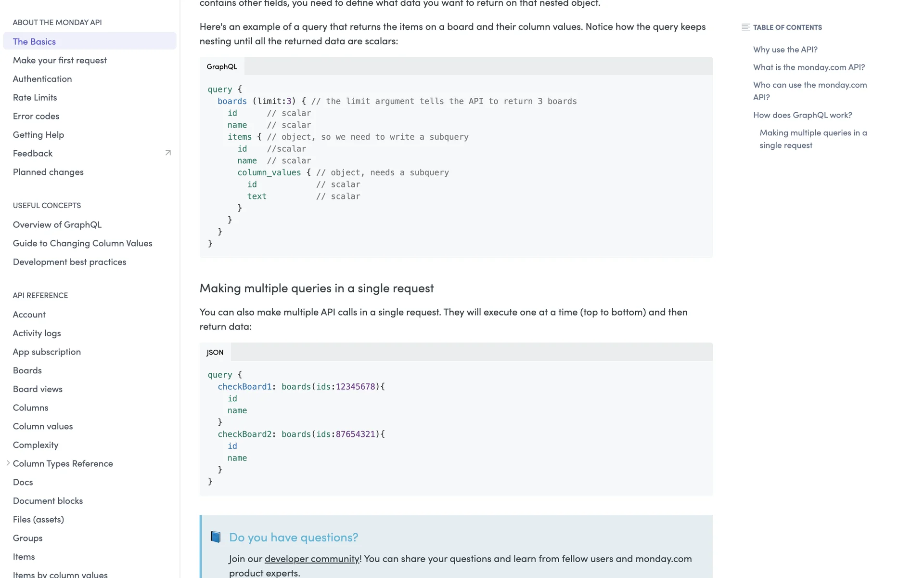Select Activity logs in API reference
Viewport: 924px width, 578px height.
pos(37,333)
